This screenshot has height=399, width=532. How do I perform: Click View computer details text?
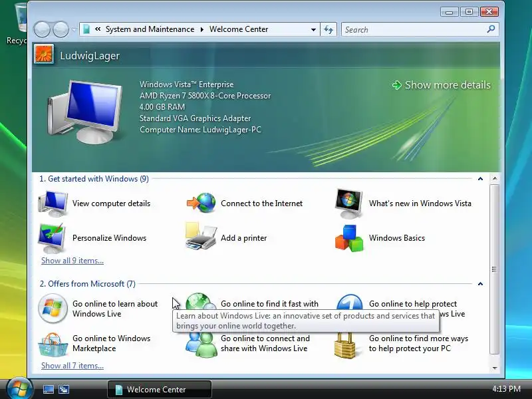click(x=111, y=203)
